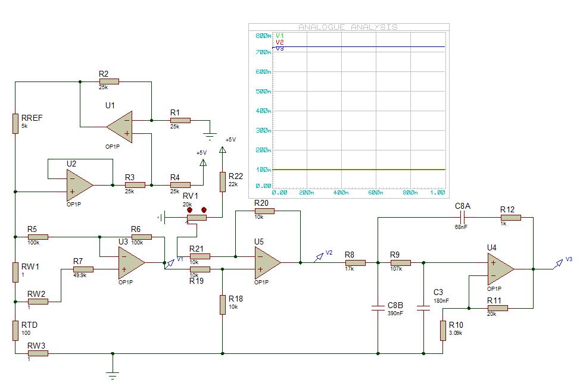The image size is (586, 392).
Task: Click the Analogue Analysis graph title
Action: point(348,27)
